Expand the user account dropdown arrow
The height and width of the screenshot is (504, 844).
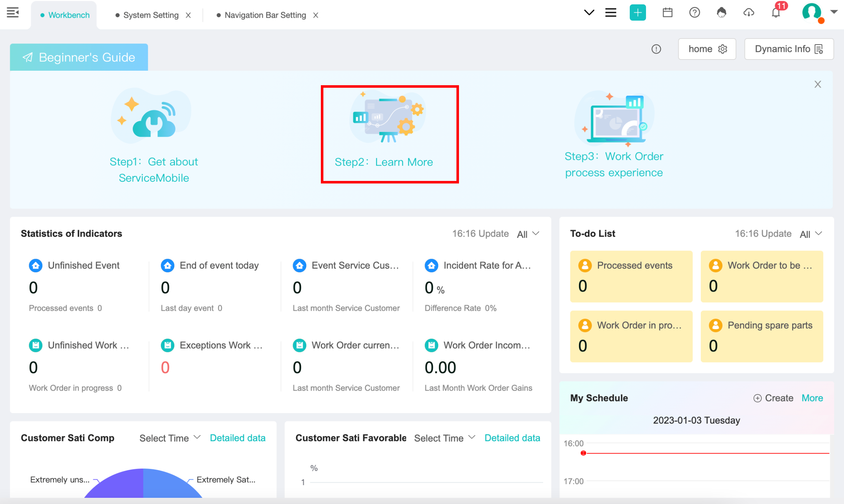coord(834,12)
